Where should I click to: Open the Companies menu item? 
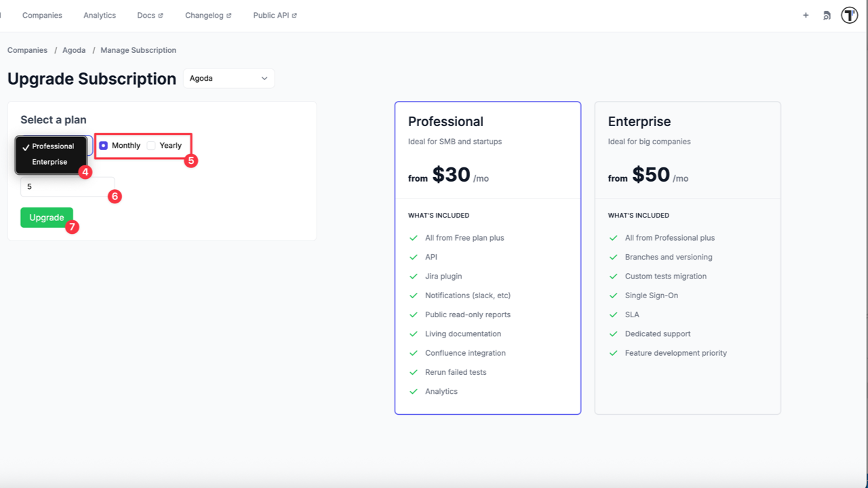coord(42,15)
